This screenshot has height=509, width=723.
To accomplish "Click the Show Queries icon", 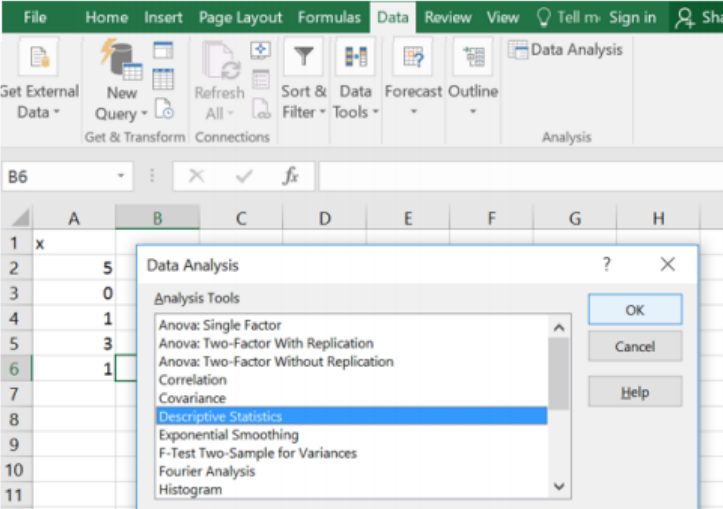I will tap(163, 50).
